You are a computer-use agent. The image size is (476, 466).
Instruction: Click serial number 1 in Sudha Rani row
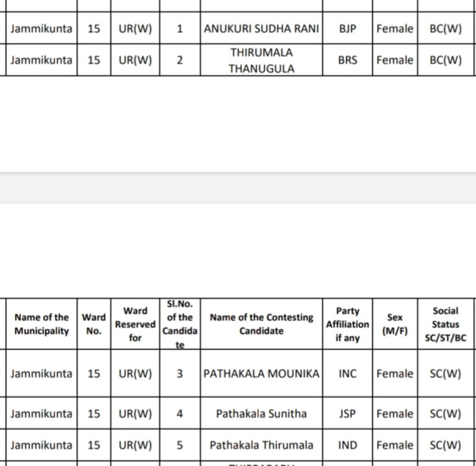180,29
